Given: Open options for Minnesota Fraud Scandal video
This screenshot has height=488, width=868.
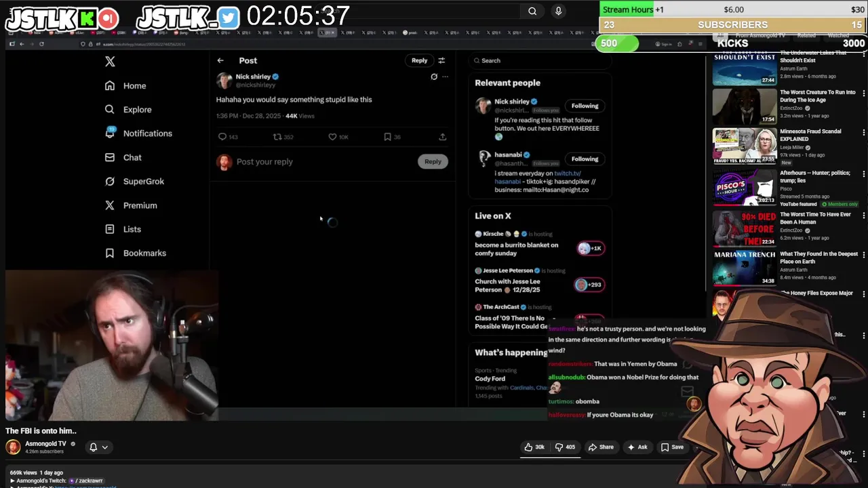Looking at the screenshot, I should [863, 133].
